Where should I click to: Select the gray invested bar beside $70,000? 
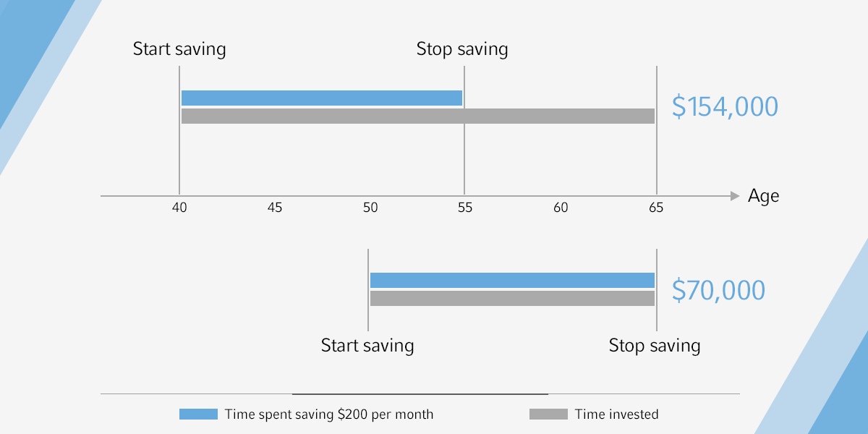(512, 298)
